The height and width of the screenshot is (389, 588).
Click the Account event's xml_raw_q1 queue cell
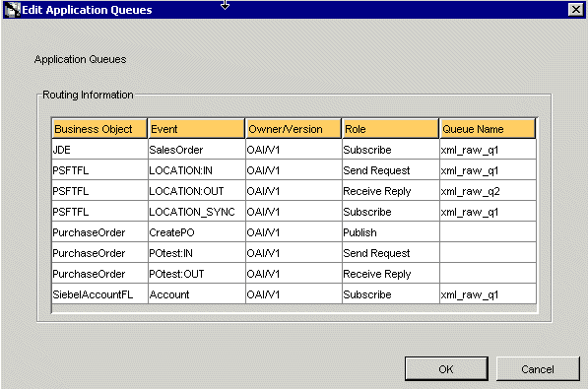pos(488,294)
